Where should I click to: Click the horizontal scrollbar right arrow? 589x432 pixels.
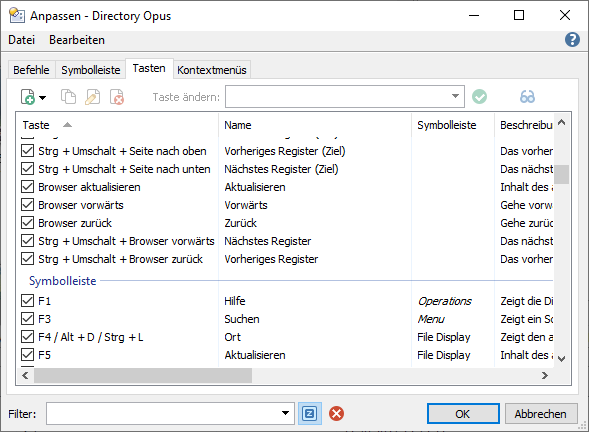(545, 375)
